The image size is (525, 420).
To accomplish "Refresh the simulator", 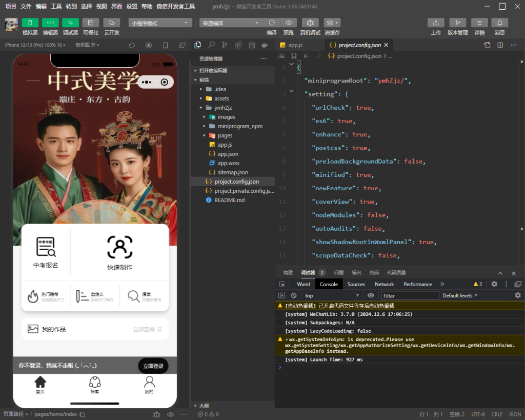I will (x=132, y=45).
